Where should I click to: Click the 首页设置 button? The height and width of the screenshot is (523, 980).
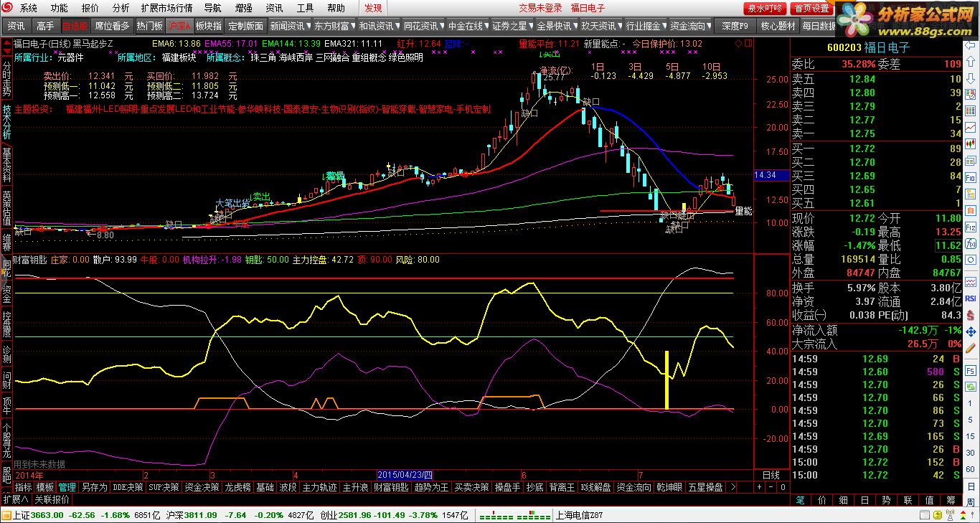pyautogui.click(x=812, y=8)
